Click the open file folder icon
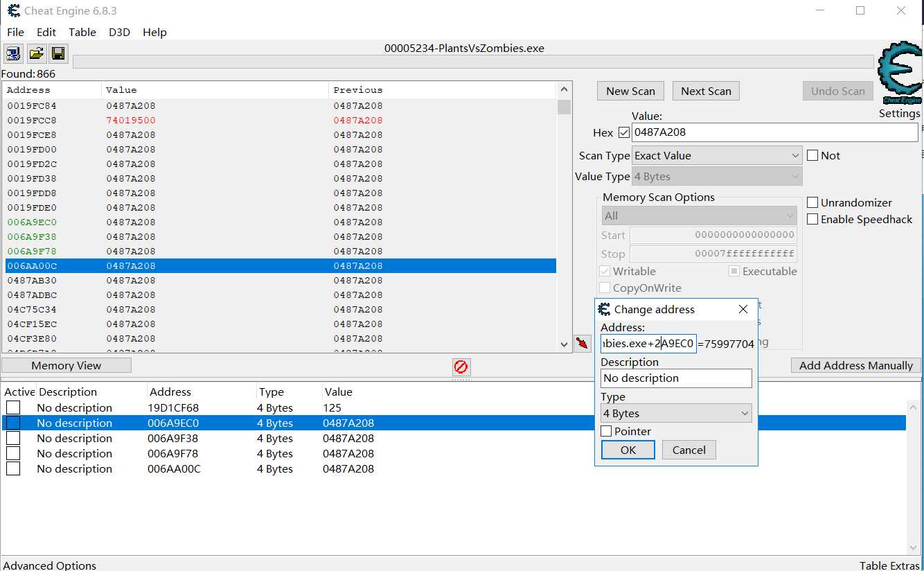924x571 pixels. 37,53
